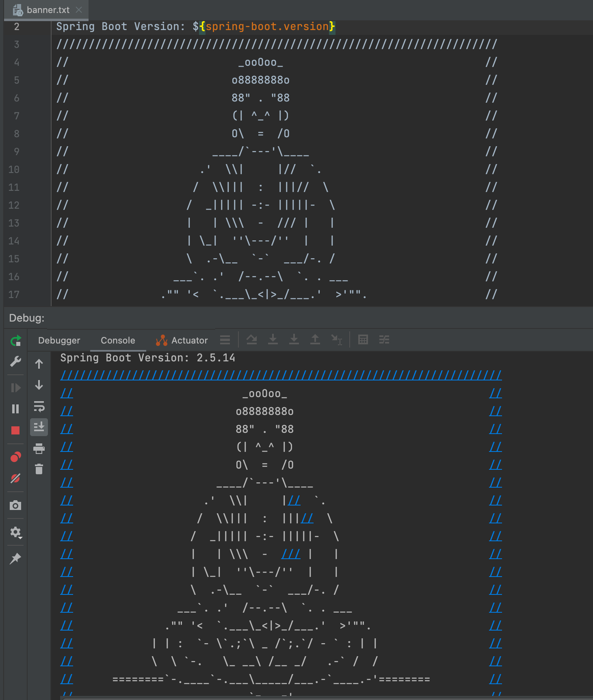Click line number 10 in the editor gutter
The image size is (593, 700).
(14, 169)
